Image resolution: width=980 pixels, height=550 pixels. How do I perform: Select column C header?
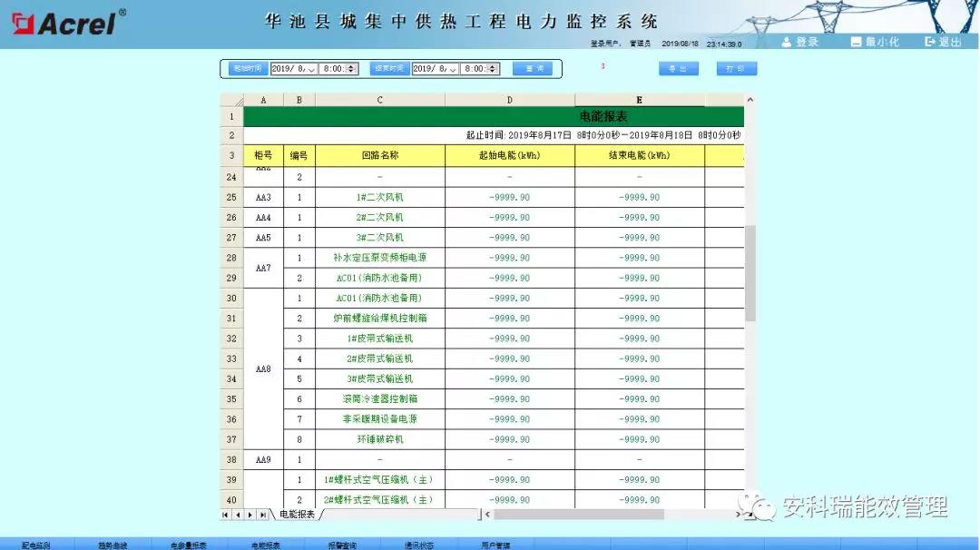[x=380, y=100]
